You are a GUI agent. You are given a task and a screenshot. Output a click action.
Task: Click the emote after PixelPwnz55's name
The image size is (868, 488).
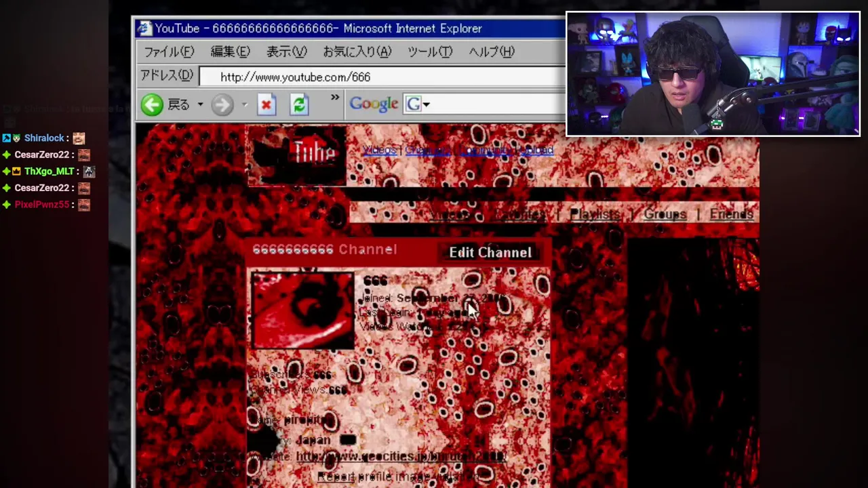[x=83, y=205]
